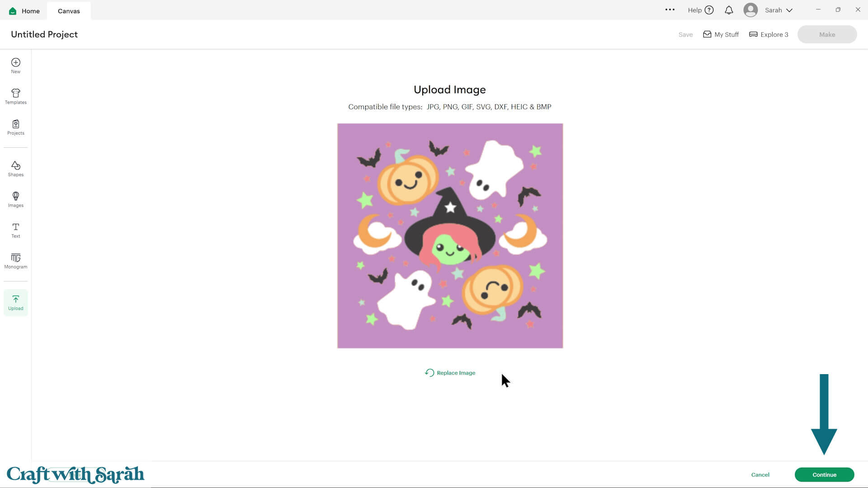Viewport: 868px width, 488px height.
Task: Check notifications via the bell icon
Action: (x=729, y=10)
